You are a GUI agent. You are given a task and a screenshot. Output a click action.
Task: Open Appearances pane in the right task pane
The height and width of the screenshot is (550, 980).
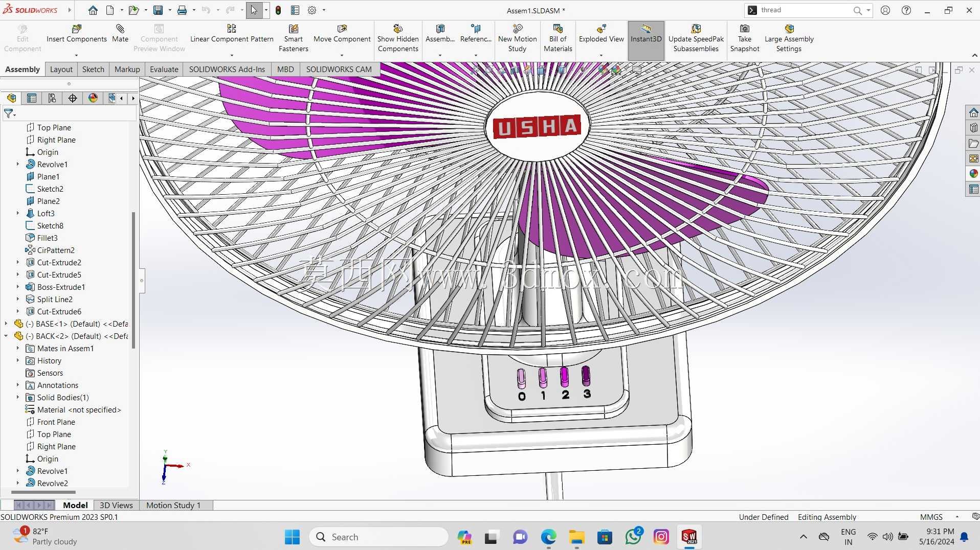pyautogui.click(x=973, y=174)
